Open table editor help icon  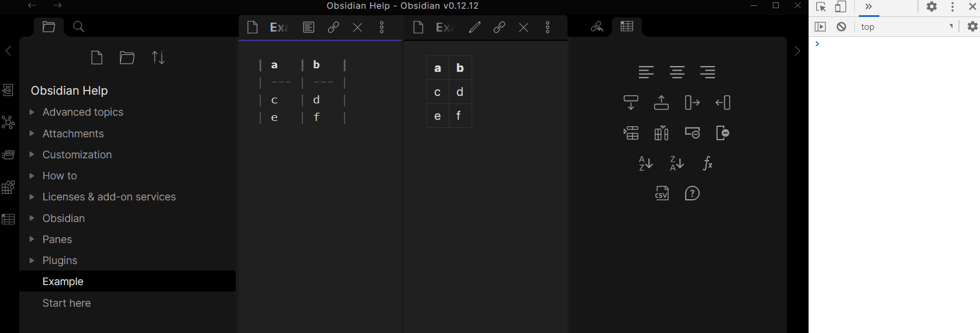pyautogui.click(x=692, y=193)
